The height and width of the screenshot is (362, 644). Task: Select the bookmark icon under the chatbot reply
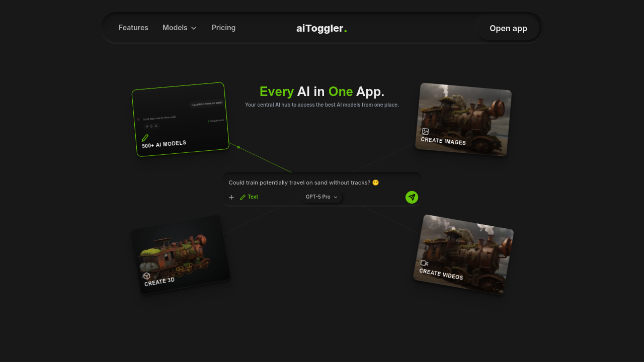tap(156, 126)
